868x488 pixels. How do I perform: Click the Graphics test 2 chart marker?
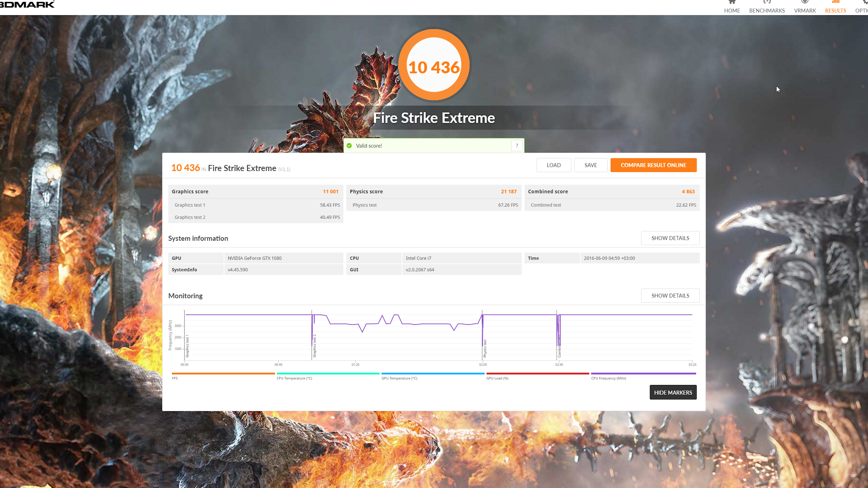pyautogui.click(x=314, y=346)
